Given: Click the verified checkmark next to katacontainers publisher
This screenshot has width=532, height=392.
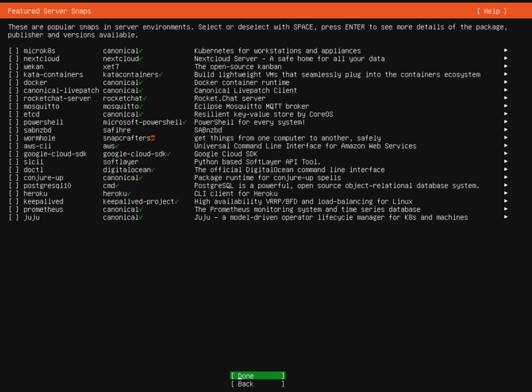Looking at the screenshot, I should (x=161, y=75).
